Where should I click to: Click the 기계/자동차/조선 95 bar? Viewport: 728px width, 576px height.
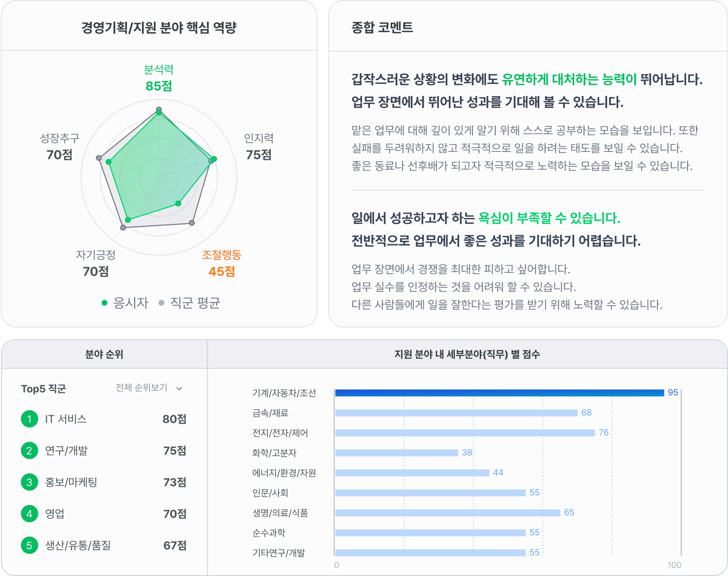click(499, 393)
